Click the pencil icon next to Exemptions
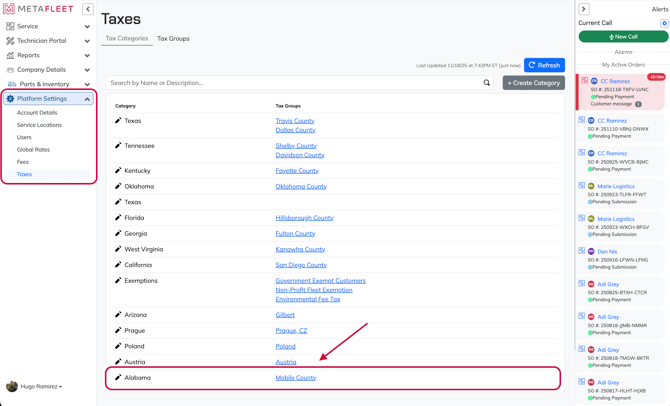This screenshot has height=406, width=670. click(x=118, y=281)
